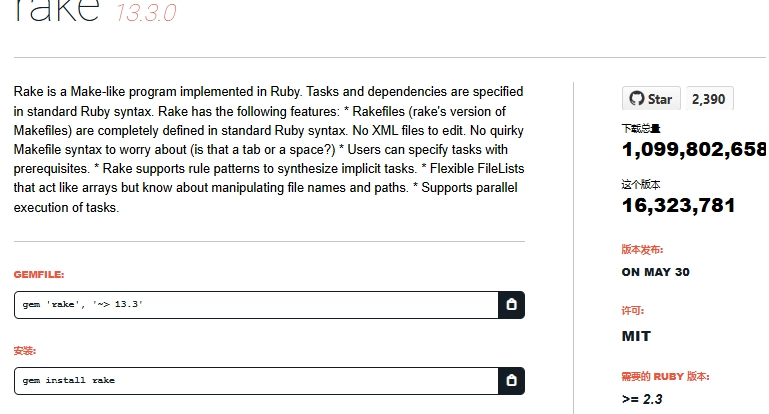The image size is (769, 414).
Task: Click the 13.3.0 version number
Action: click(x=146, y=13)
